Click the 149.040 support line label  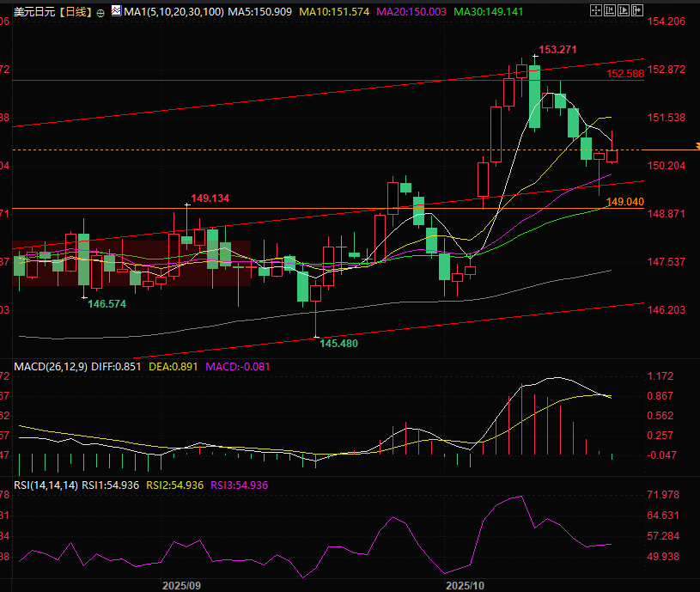tap(625, 202)
